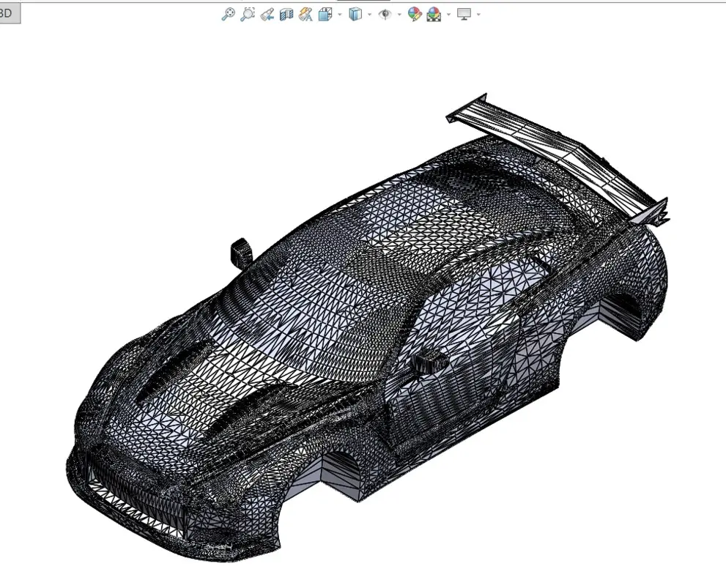
Task: Return to the Previous View
Action: pos(267,15)
